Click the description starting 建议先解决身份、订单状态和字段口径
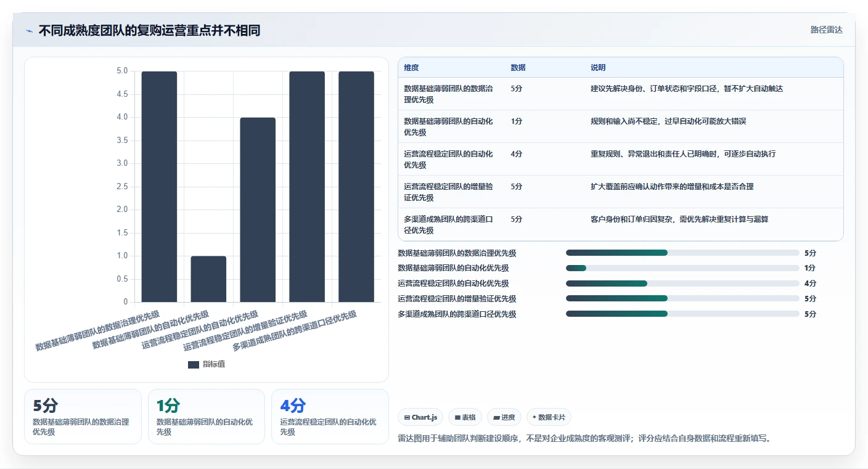 (x=687, y=89)
